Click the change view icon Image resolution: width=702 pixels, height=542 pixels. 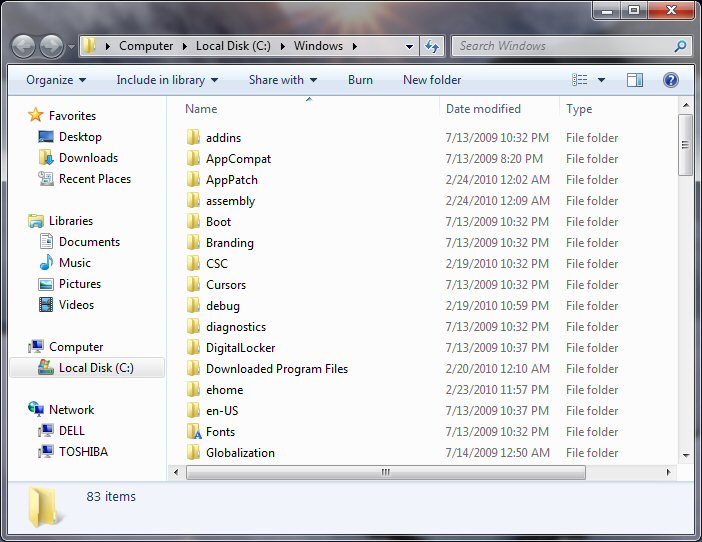coord(580,80)
